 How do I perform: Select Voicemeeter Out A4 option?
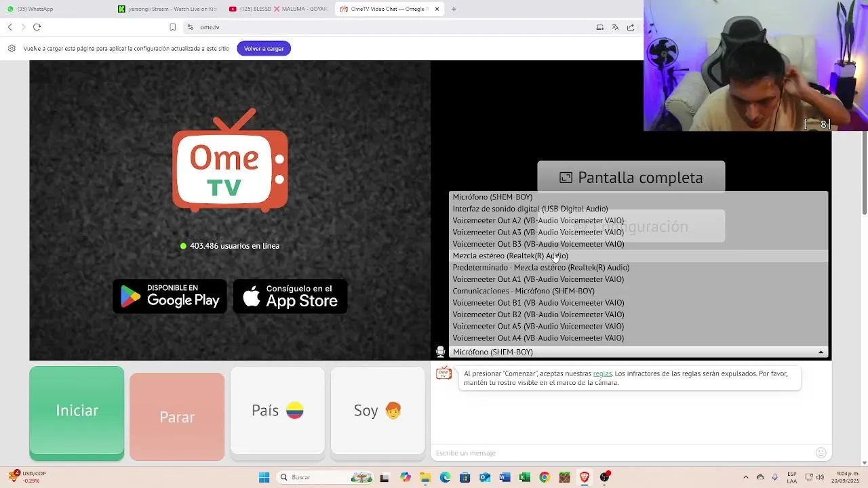(639, 338)
